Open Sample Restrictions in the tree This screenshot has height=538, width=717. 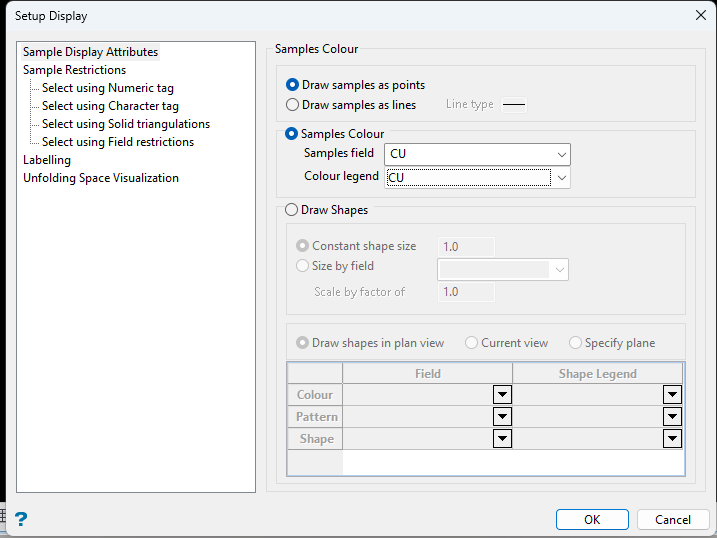[75, 70]
